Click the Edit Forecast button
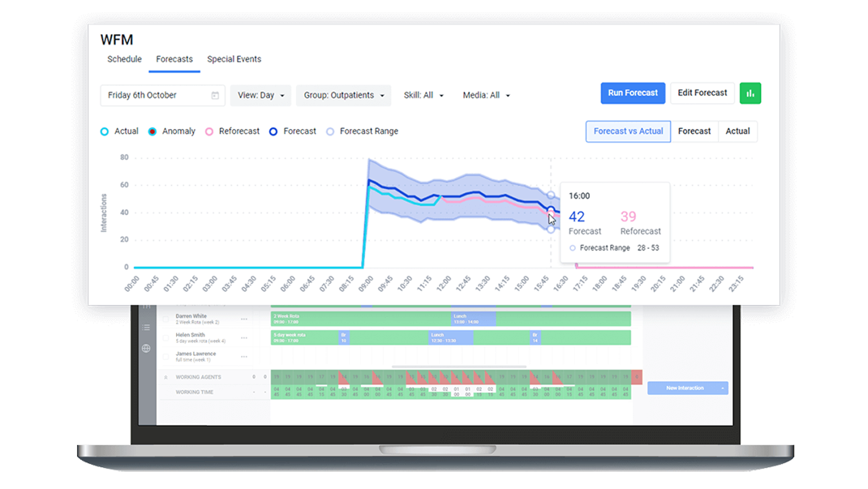Viewport: 868px width, 489px height. coord(702,92)
